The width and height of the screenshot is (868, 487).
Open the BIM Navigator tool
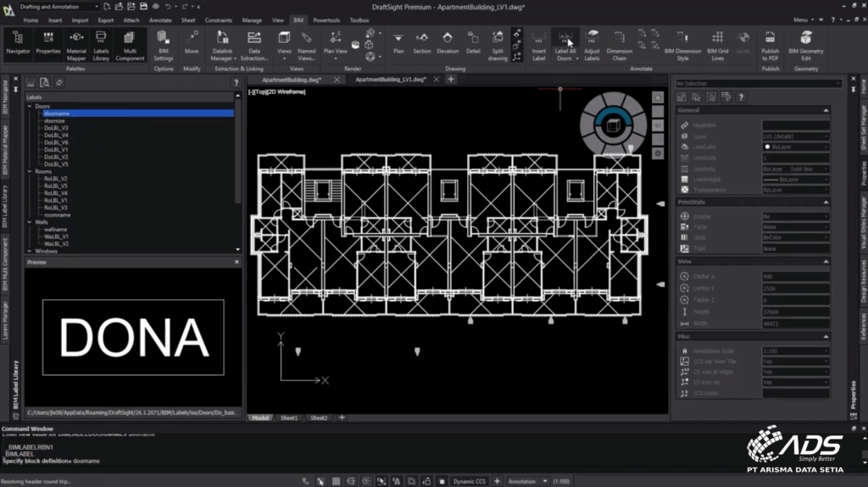[x=18, y=44]
